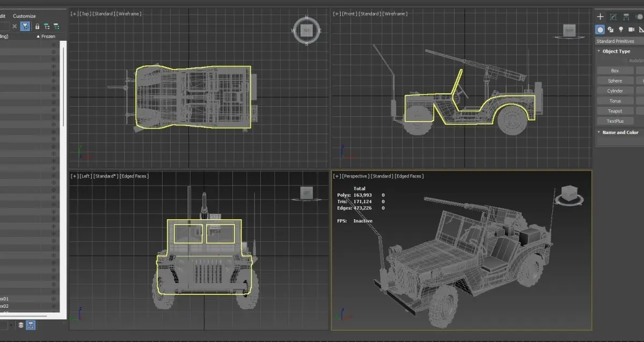Toggle the Scene Explorer selection filter icon
This screenshot has width=644, height=342.
pos(25,26)
